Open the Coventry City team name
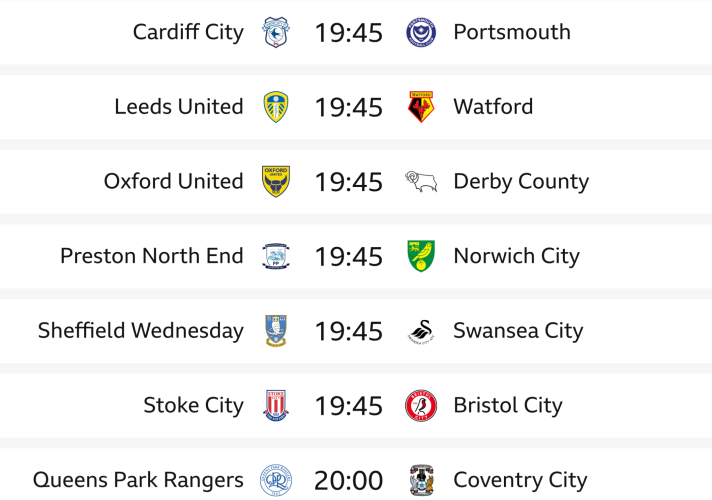This screenshot has width=712, height=500. [x=520, y=480]
